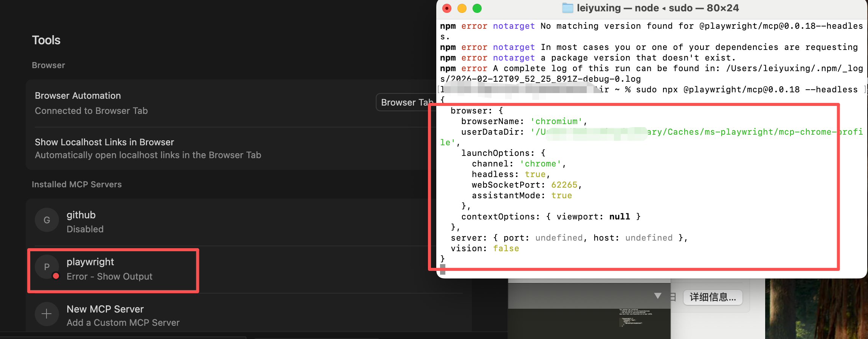The image size is (868, 339).
Task: Zoom the Terminal window with green button
Action: [477, 8]
